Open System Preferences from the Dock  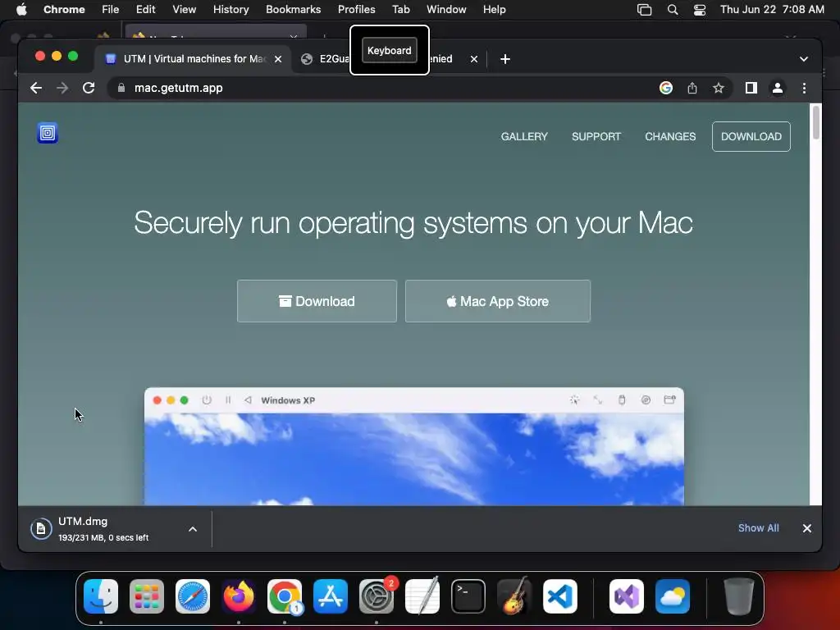pos(377,596)
